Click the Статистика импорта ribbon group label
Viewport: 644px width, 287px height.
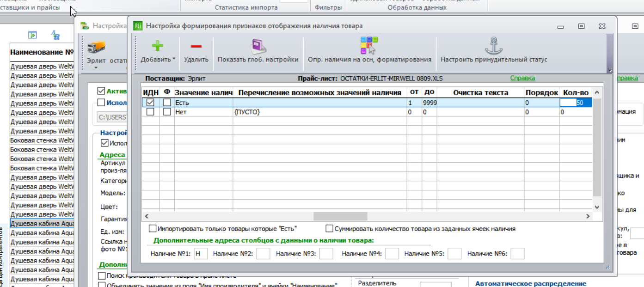[x=246, y=7]
